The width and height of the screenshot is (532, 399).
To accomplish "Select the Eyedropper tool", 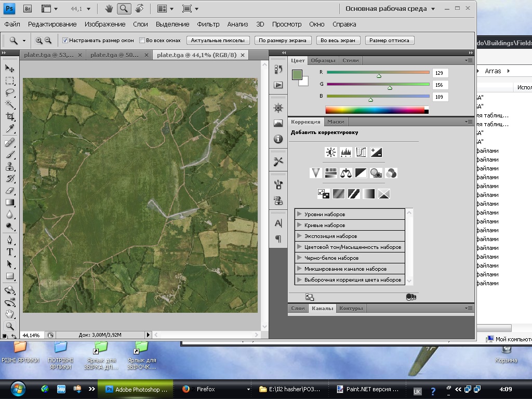I will point(10,129).
